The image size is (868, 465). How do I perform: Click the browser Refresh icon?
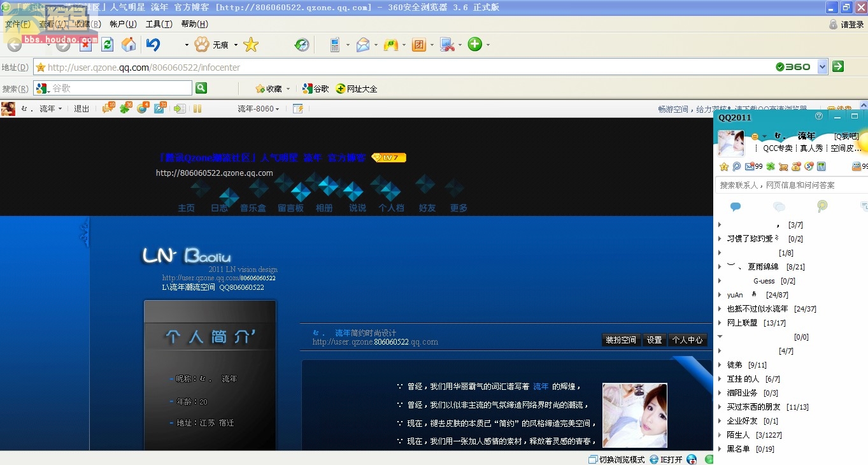(108, 45)
